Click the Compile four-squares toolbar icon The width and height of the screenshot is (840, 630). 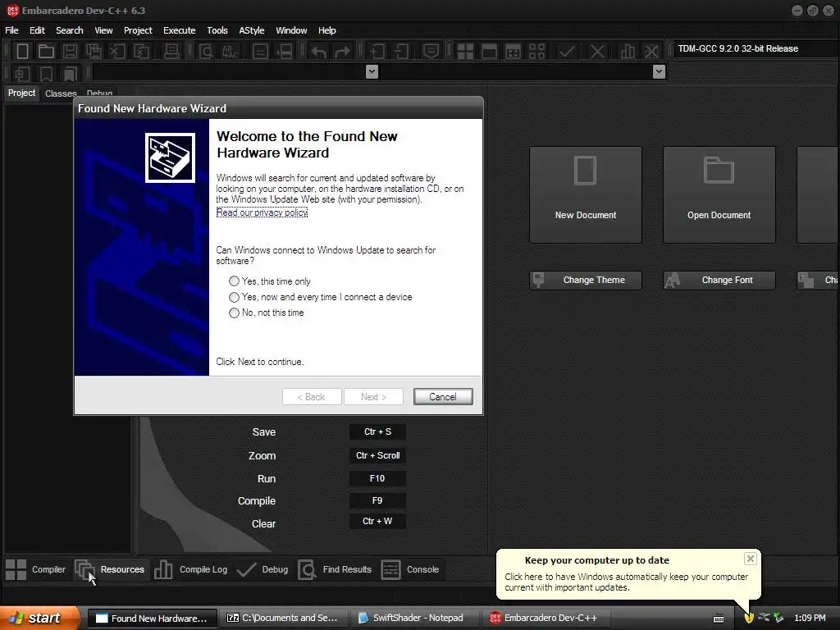pos(465,52)
